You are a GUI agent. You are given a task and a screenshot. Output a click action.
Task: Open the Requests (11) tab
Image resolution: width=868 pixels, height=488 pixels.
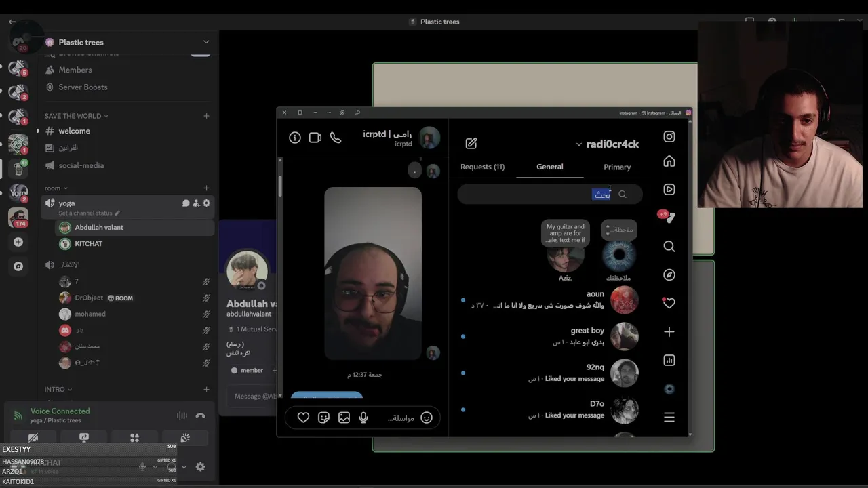click(x=482, y=167)
